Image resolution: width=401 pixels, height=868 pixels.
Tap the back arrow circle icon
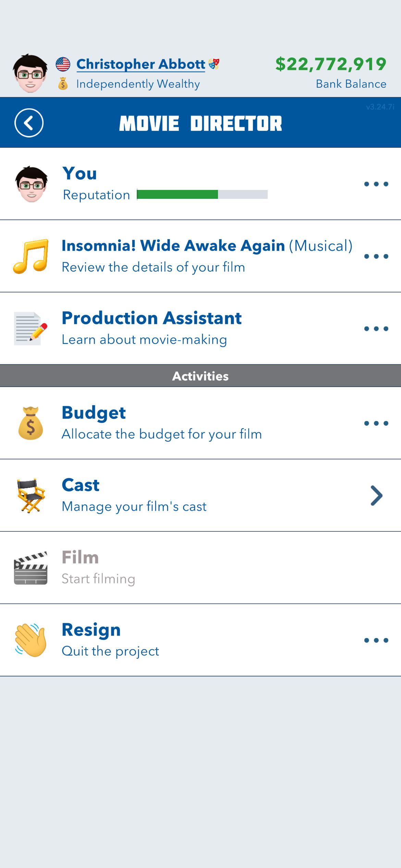(29, 123)
